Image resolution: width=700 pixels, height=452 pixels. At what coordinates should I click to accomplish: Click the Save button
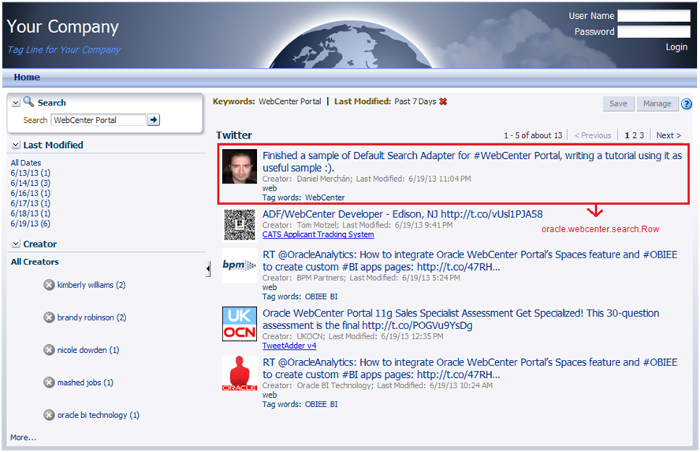point(618,104)
